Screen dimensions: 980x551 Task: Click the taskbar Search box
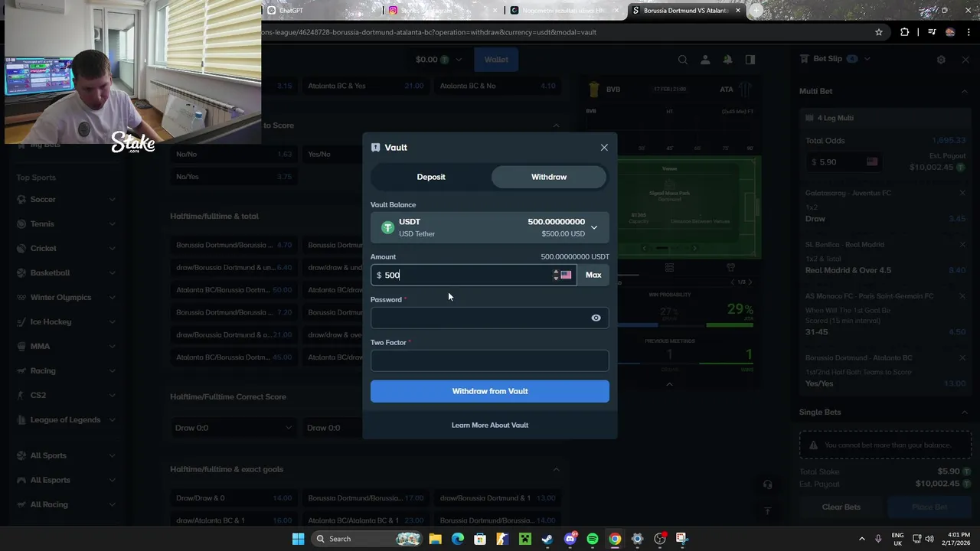pyautogui.click(x=365, y=539)
